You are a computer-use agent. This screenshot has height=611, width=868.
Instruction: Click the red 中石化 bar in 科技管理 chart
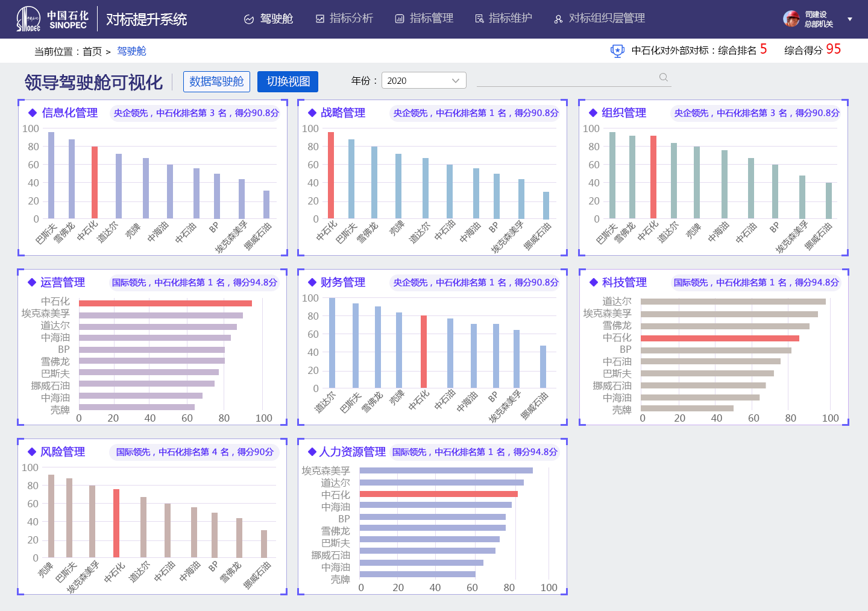pos(720,338)
